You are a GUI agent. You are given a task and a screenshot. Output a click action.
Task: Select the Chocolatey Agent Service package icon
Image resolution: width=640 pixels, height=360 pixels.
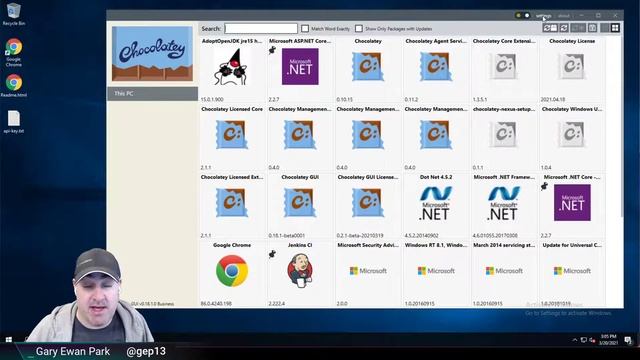point(436,66)
